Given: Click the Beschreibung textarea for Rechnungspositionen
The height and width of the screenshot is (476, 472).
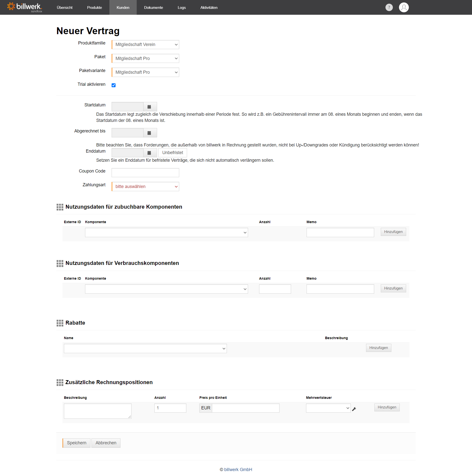Looking at the screenshot, I should 98,411.
